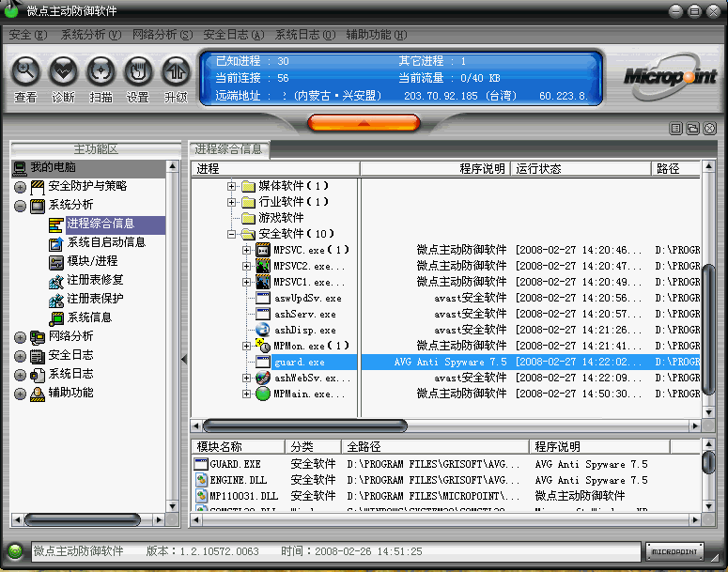This screenshot has width=728, height=572.
Task: Open 注册表保护 item
Action: point(95,299)
